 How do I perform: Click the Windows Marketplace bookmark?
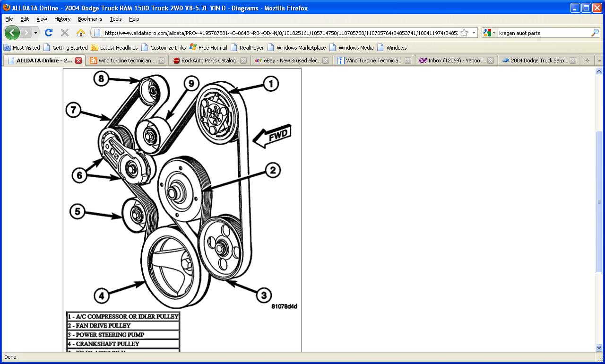click(296, 47)
